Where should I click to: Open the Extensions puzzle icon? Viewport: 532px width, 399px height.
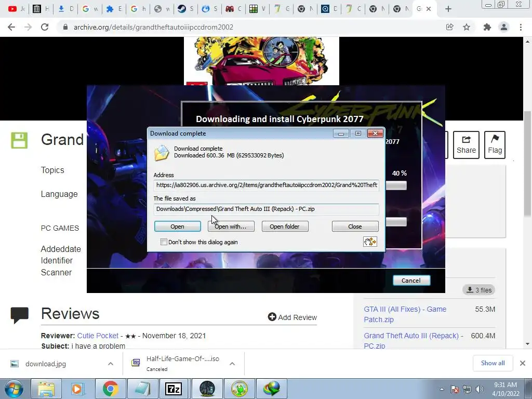click(x=487, y=27)
